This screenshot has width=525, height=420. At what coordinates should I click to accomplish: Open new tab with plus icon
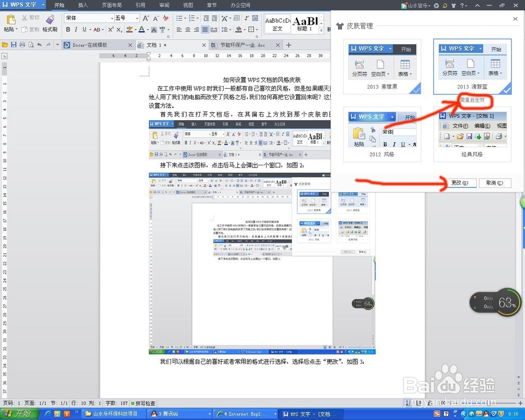pyautogui.click(x=289, y=45)
